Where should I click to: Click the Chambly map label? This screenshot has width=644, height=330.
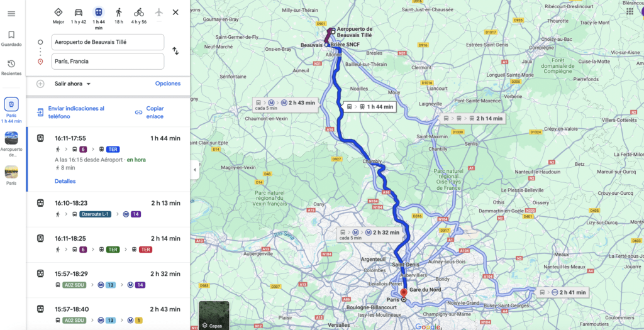click(372, 162)
